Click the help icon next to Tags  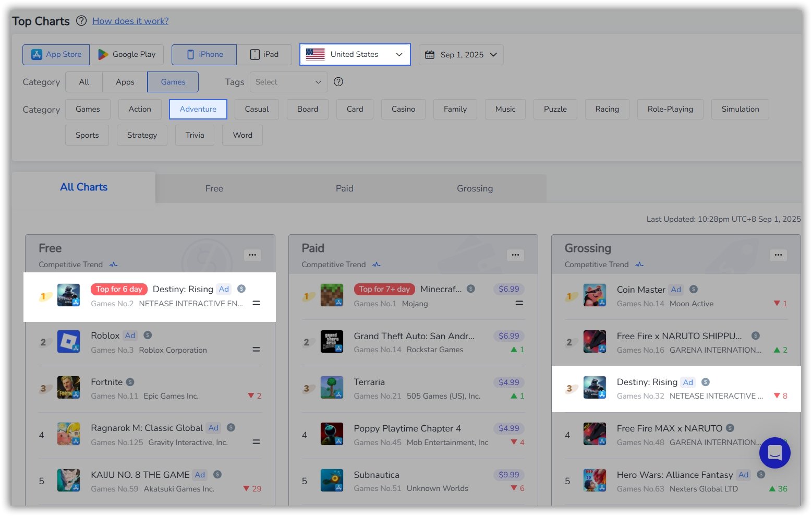[x=338, y=81]
